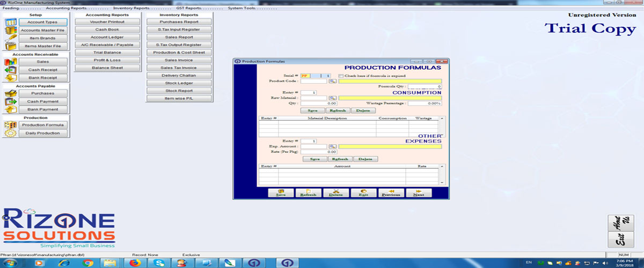Open Internet Explorer from the taskbar
This screenshot has width=644, height=268.
point(64,263)
